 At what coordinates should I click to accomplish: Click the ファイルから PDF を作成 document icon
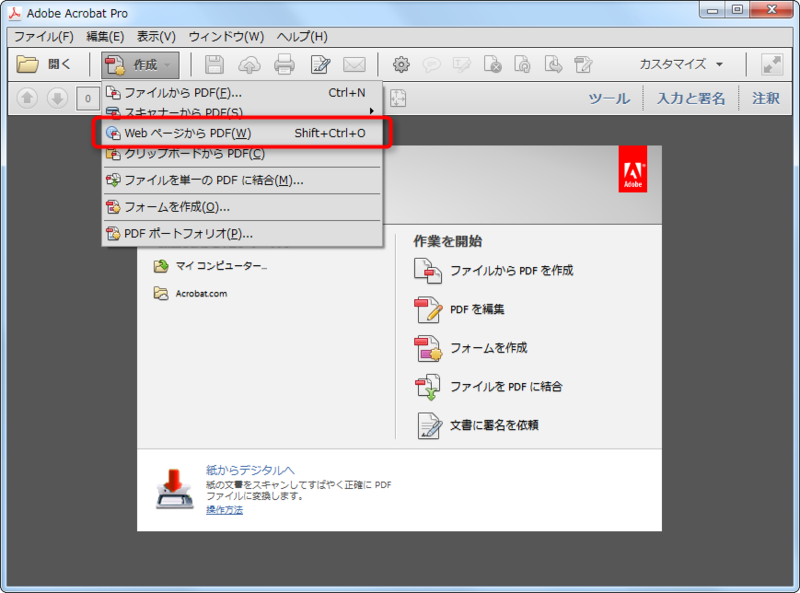[428, 271]
